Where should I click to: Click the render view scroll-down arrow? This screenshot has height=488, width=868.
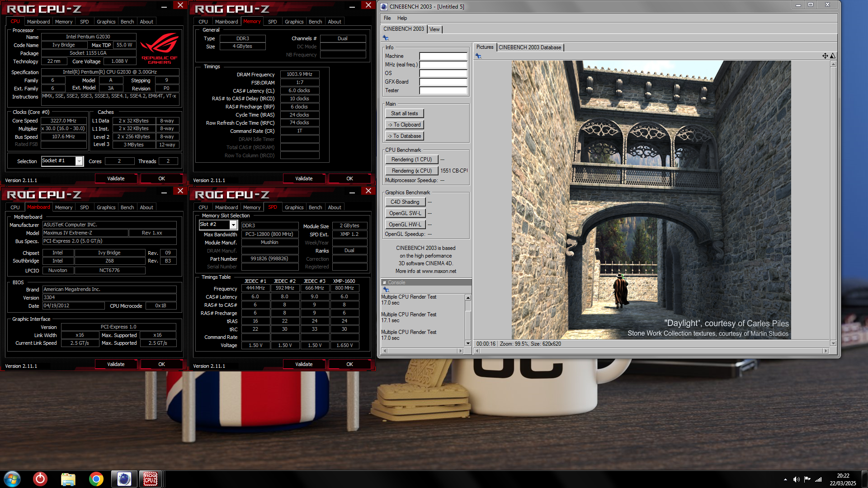(833, 343)
